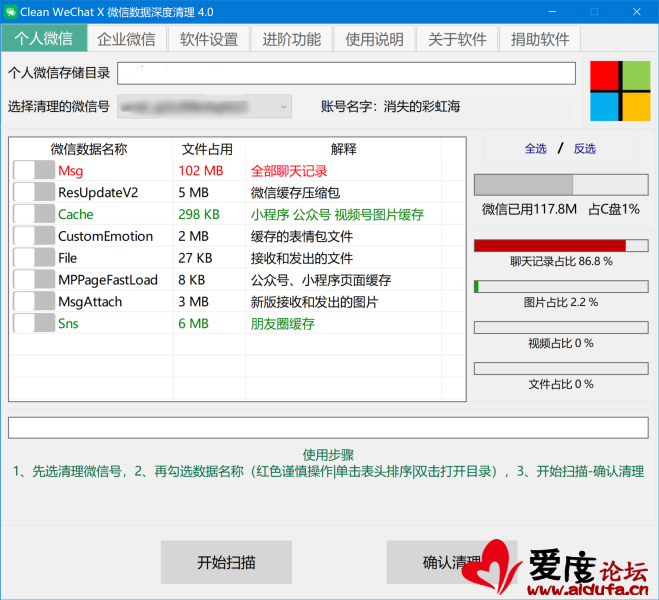
Task: Sort by the 文件占用 column header
Action: 208,149
